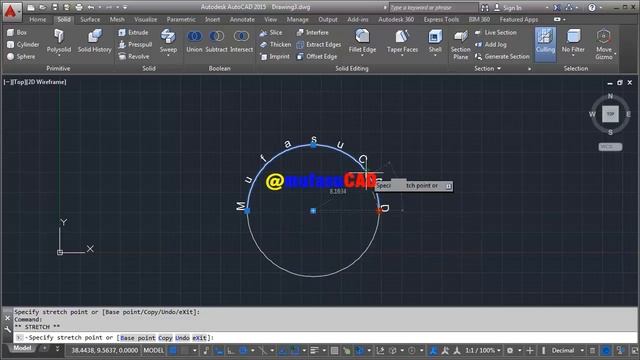640x360 pixels.
Task: Select the Model layout tab
Action: (x=22, y=348)
